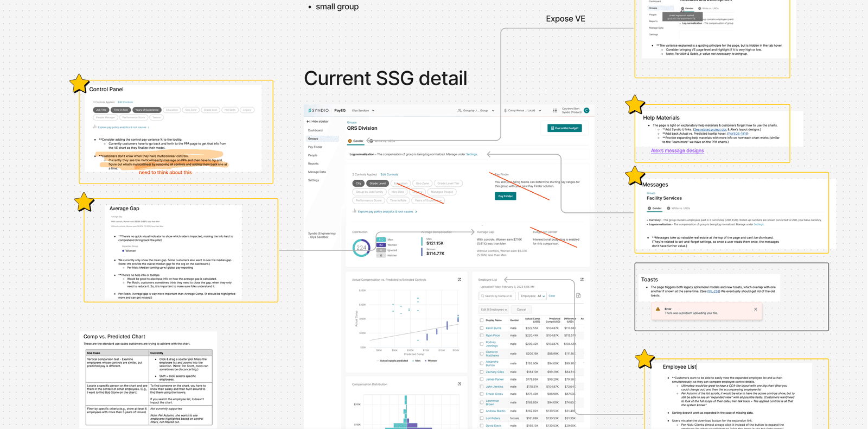Screen dimensions: 868x429
Task: Toggle the Job Title chip in Control Panel
Action: [x=101, y=110]
